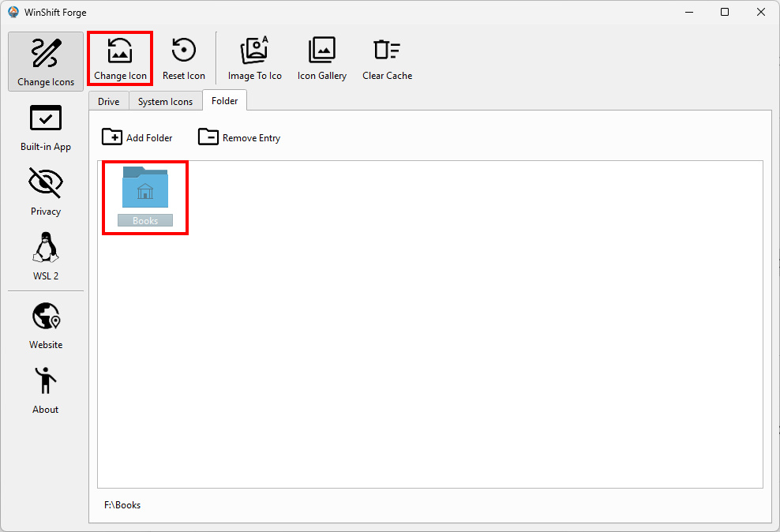Click the Add Folder button

(137, 137)
